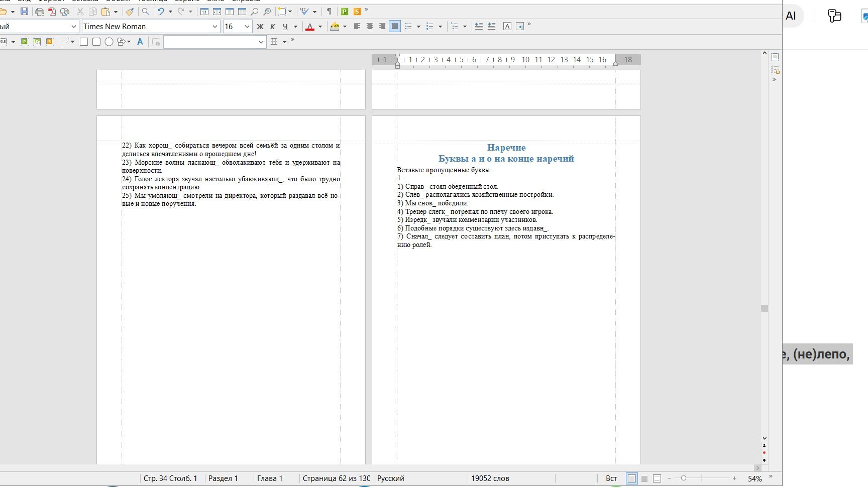Apply the yellow highlight color
868x488 pixels.
pyautogui.click(x=335, y=27)
